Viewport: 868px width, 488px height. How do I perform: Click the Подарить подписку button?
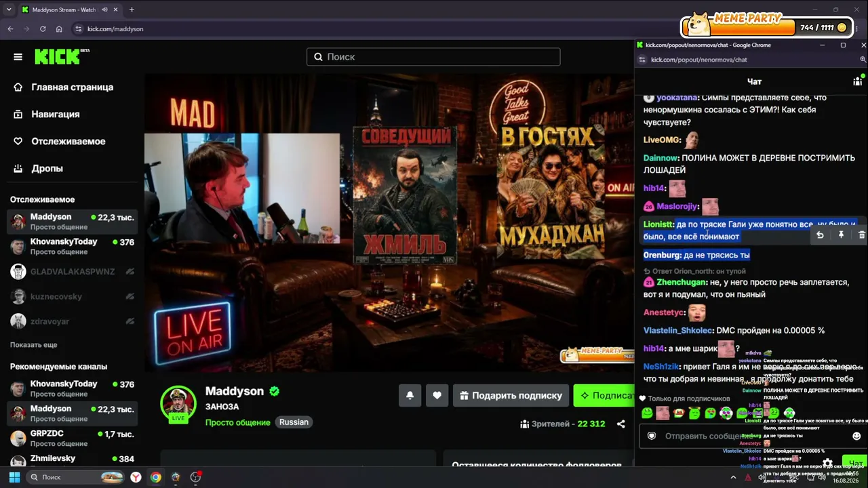(x=510, y=395)
